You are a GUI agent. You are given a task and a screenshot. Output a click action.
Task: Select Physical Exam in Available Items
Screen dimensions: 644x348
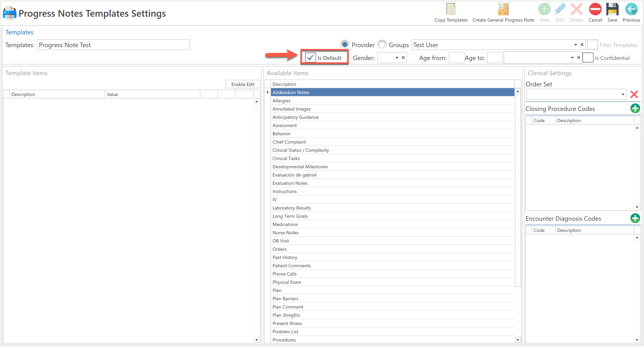pyautogui.click(x=286, y=282)
